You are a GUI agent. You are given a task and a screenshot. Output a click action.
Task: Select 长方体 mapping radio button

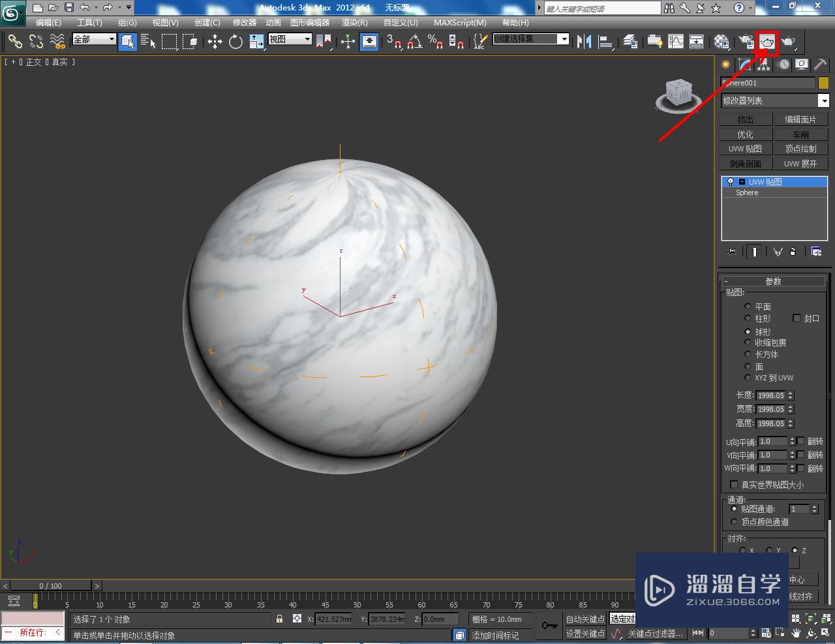tap(748, 354)
